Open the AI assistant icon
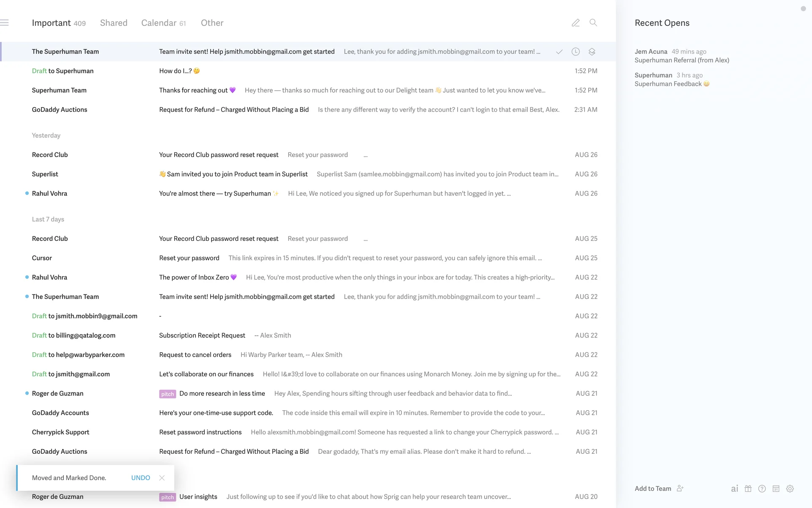This screenshot has height=508, width=812. point(735,489)
